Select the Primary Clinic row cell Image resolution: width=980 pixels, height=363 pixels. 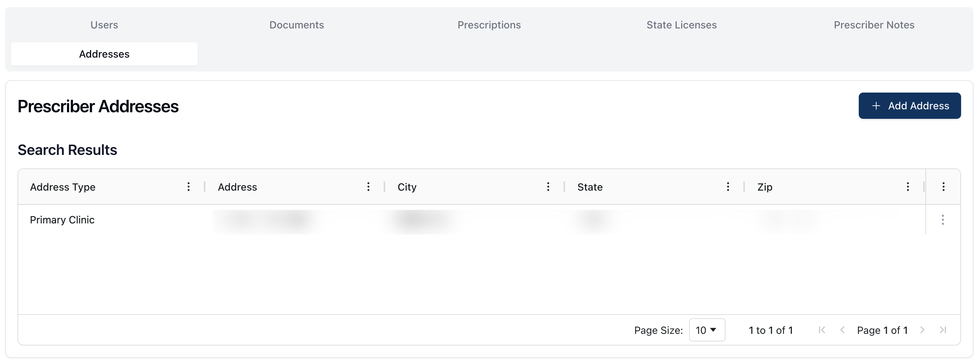[x=62, y=220]
